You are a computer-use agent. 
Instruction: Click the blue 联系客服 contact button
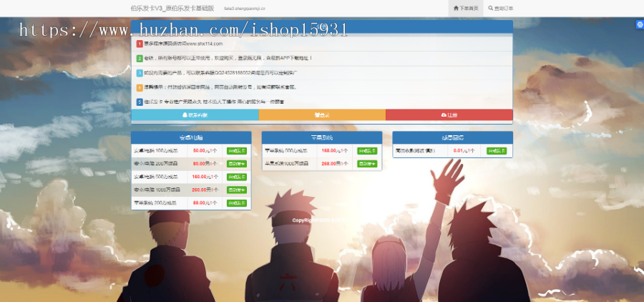click(x=195, y=115)
